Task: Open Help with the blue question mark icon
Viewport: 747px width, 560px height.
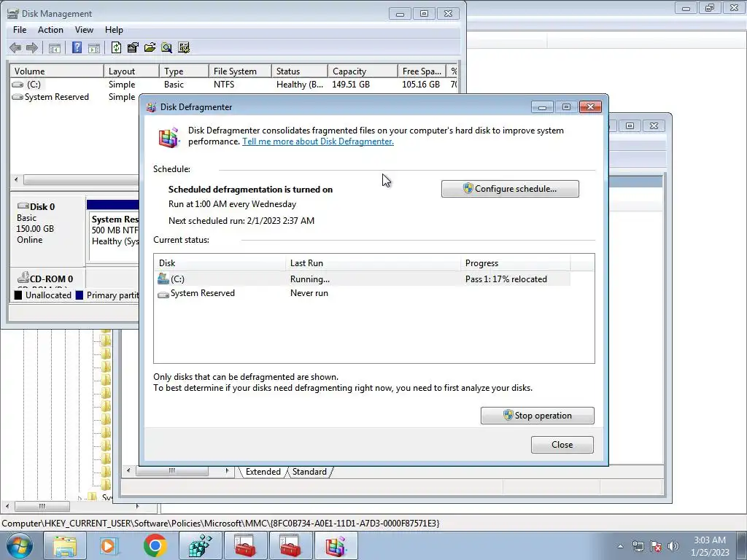Action: click(x=77, y=47)
